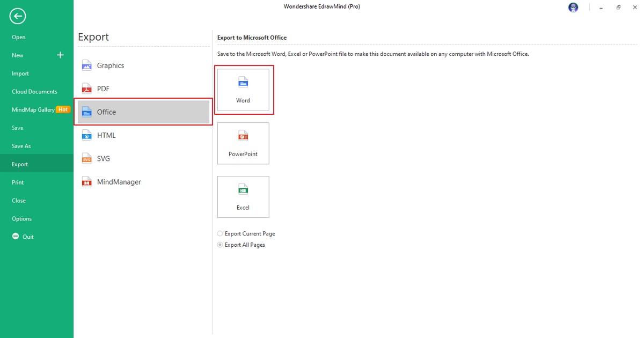The height and width of the screenshot is (338, 644).
Task: Select Export in the sidebar
Action: point(36,164)
